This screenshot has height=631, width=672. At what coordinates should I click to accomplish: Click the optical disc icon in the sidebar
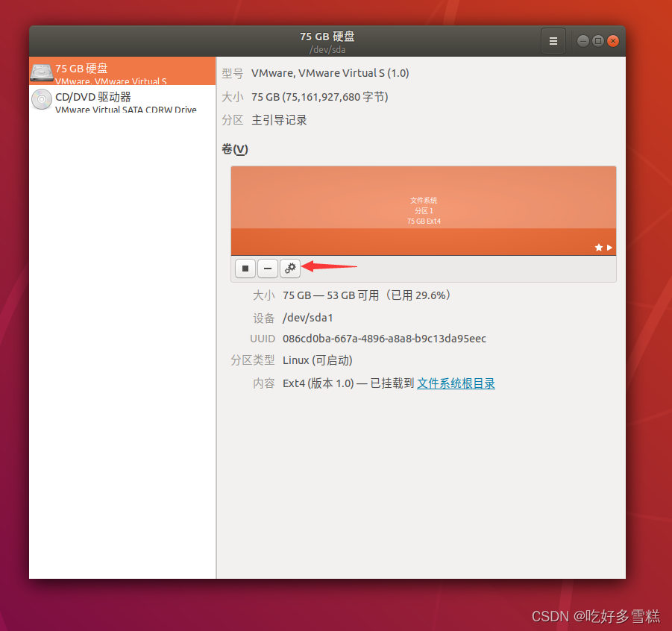coord(42,99)
